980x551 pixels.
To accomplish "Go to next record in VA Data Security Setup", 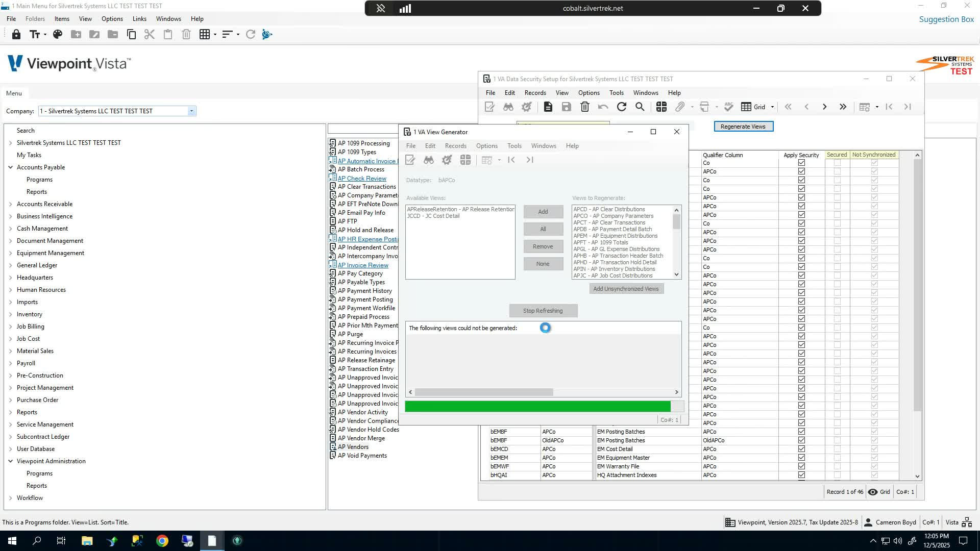I will (825, 107).
